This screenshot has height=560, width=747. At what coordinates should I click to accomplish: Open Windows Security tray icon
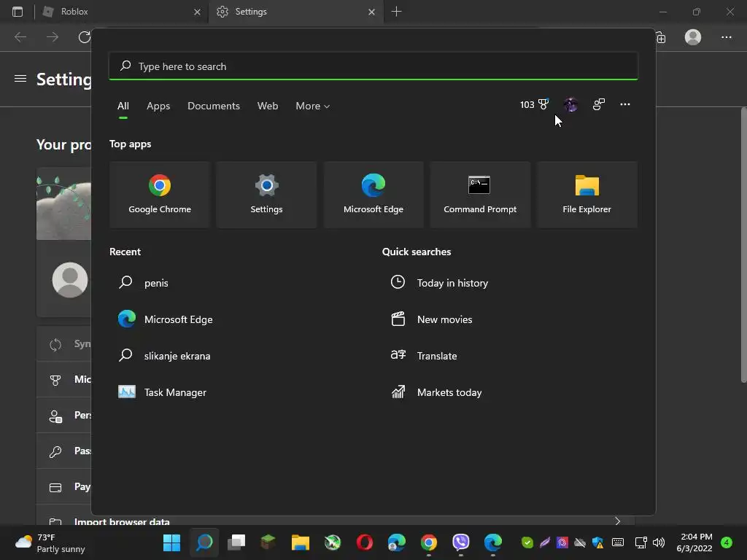598,542
